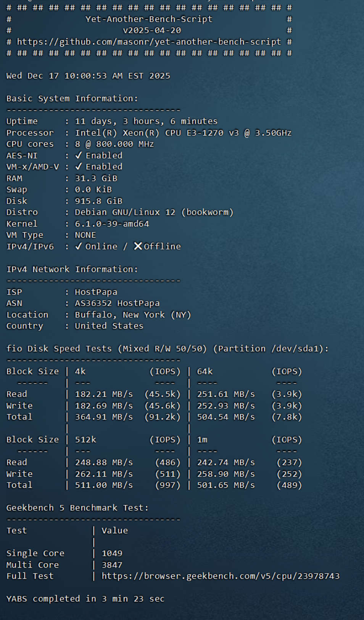Viewport: 364px width, 620px height.
Task: Open the Geekbench full test result URL
Action: click(x=220, y=576)
